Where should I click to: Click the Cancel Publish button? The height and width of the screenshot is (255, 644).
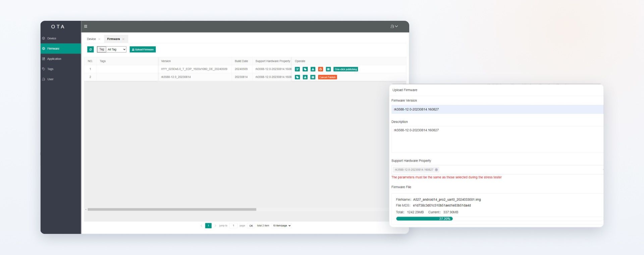[327, 77]
